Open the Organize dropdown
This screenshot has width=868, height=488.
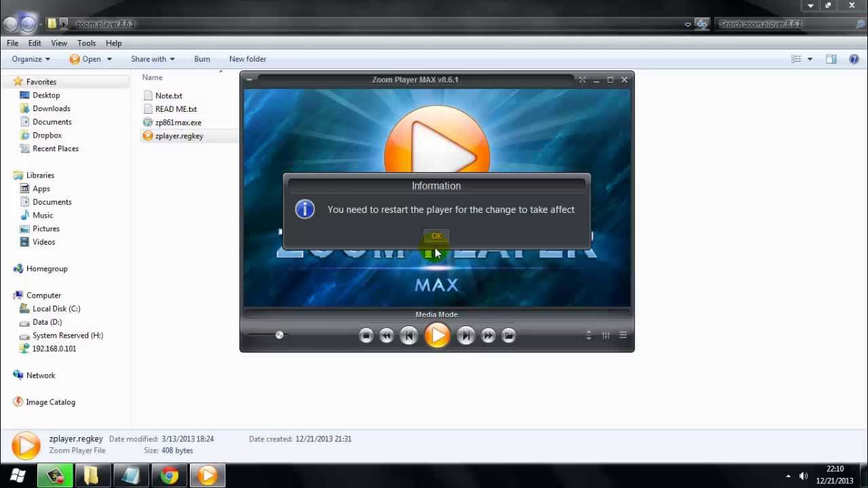pyautogui.click(x=31, y=59)
